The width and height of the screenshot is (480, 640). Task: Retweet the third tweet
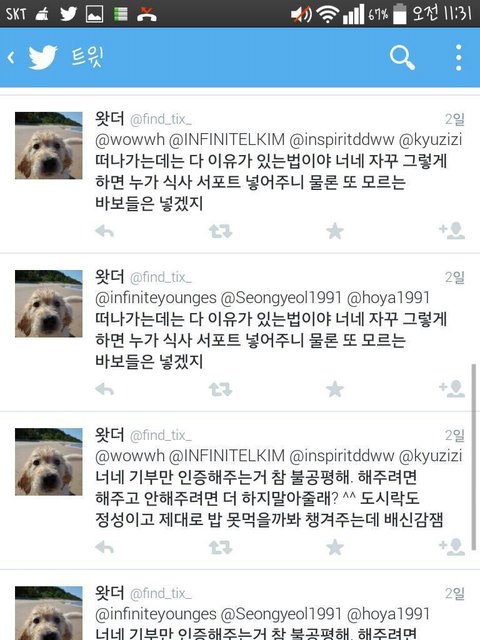[x=220, y=548]
